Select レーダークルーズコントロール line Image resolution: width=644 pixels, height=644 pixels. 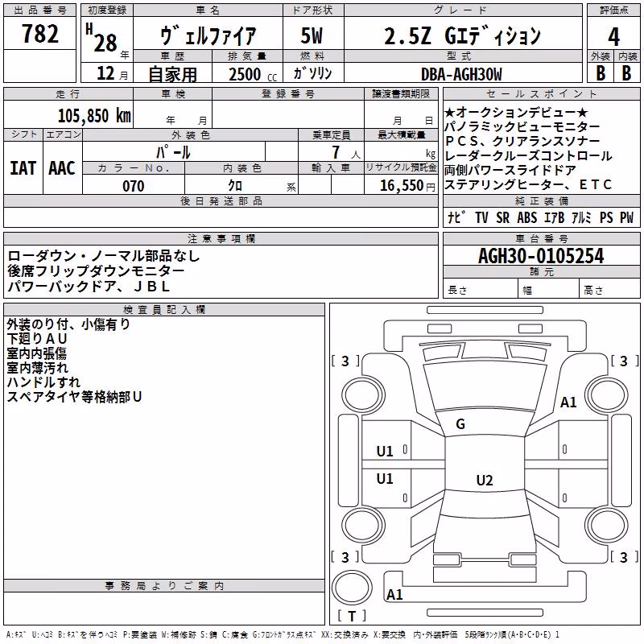528,156
